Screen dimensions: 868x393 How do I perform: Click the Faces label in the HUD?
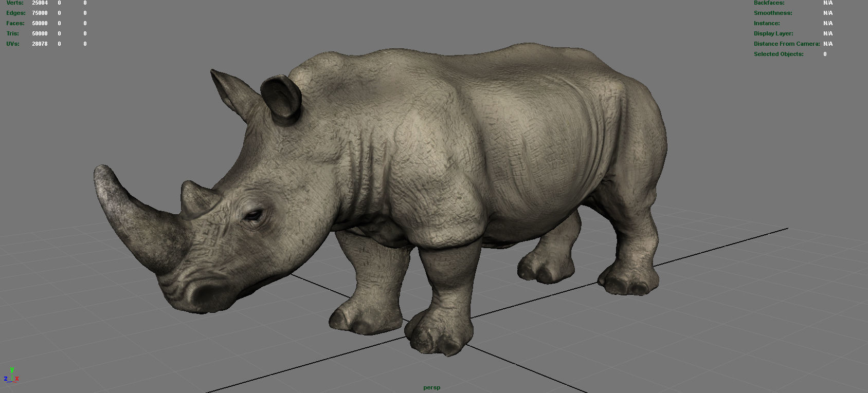[15, 23]
